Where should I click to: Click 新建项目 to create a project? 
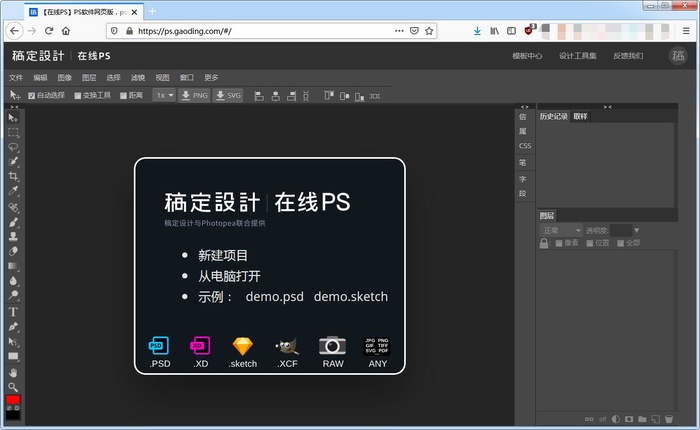pyautogui.click(x=223, y=256)
